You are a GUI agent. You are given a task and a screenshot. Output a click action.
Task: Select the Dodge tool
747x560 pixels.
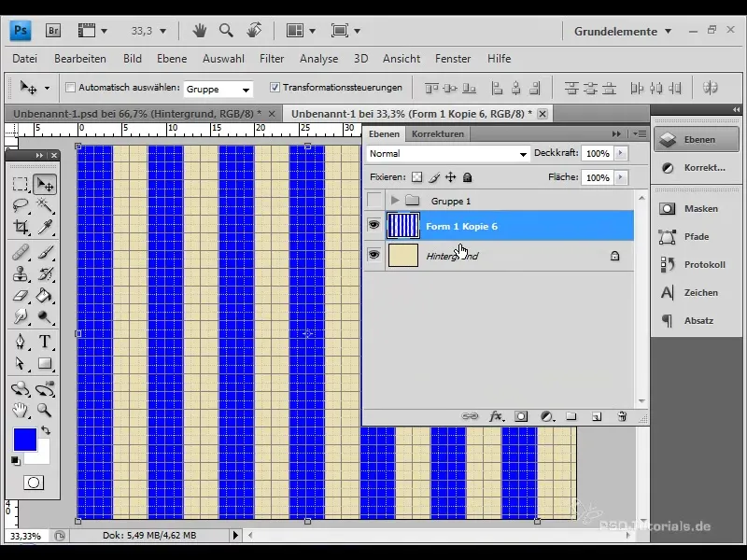[x=45, y=316]
